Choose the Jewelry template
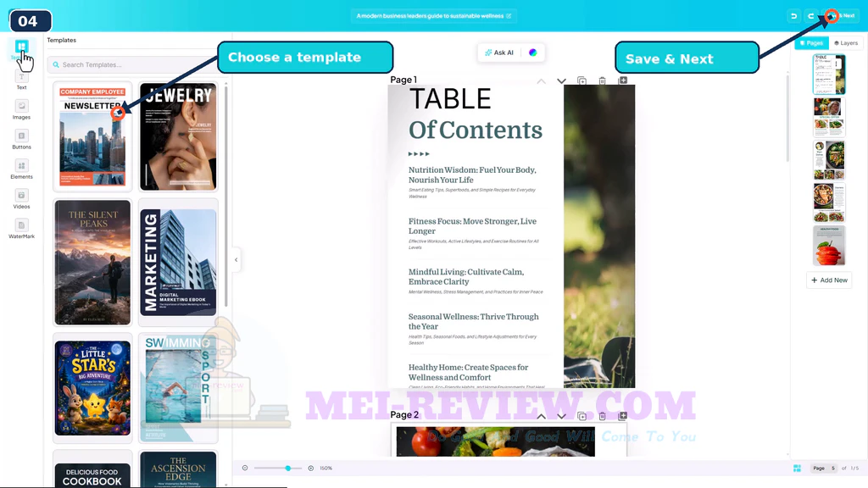The image size is (868, 488). coord(178,136)
